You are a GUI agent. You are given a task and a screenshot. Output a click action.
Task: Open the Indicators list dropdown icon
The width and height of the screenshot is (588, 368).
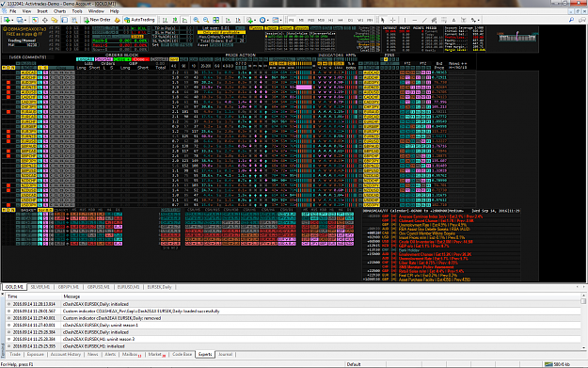click(250, 20)
